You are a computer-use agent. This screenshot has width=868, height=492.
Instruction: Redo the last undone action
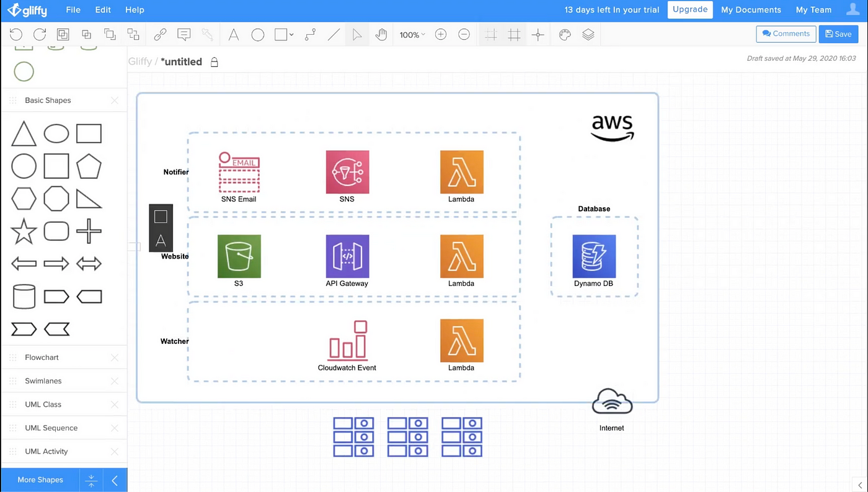40,35
